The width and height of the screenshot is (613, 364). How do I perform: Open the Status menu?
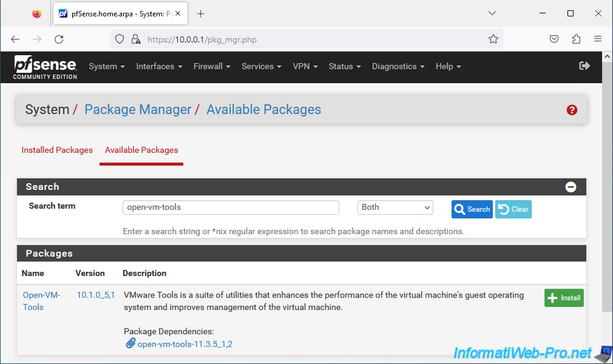coord(344,67)
